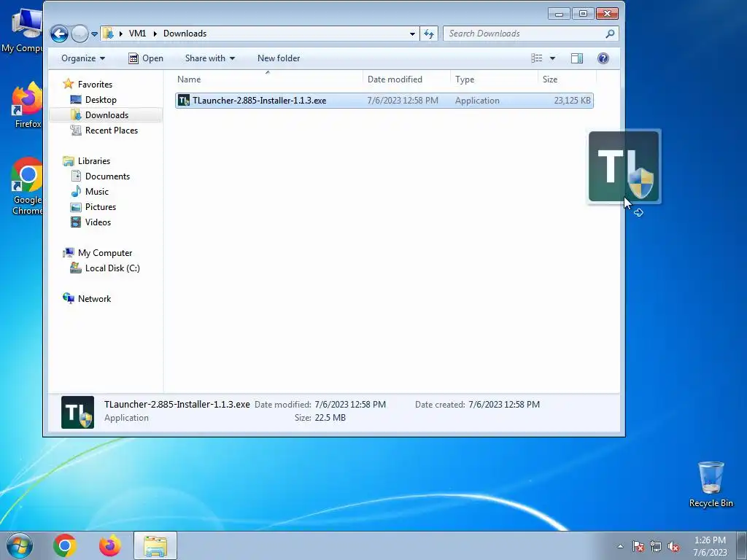Image resolution: width=747 pixels, height=560 pixels.
Task: Launch Google Chrome from the taskbar
Action: point(65,545)
